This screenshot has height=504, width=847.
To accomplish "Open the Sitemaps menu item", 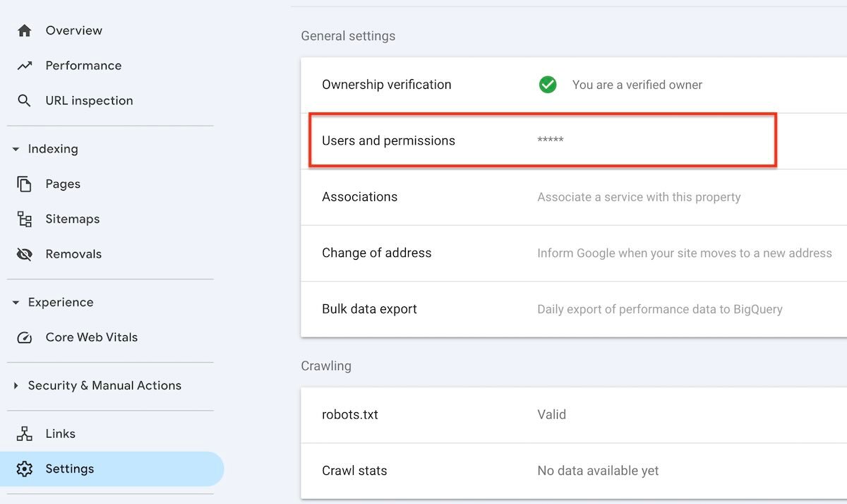I will pos(72,220).
